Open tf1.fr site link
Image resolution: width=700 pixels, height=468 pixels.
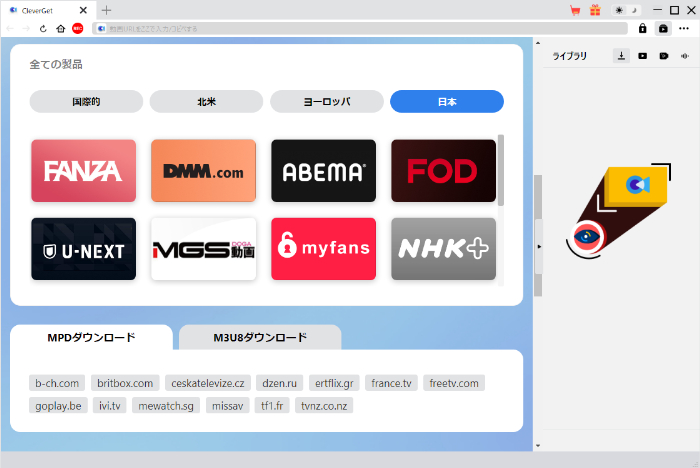(272, 406)
